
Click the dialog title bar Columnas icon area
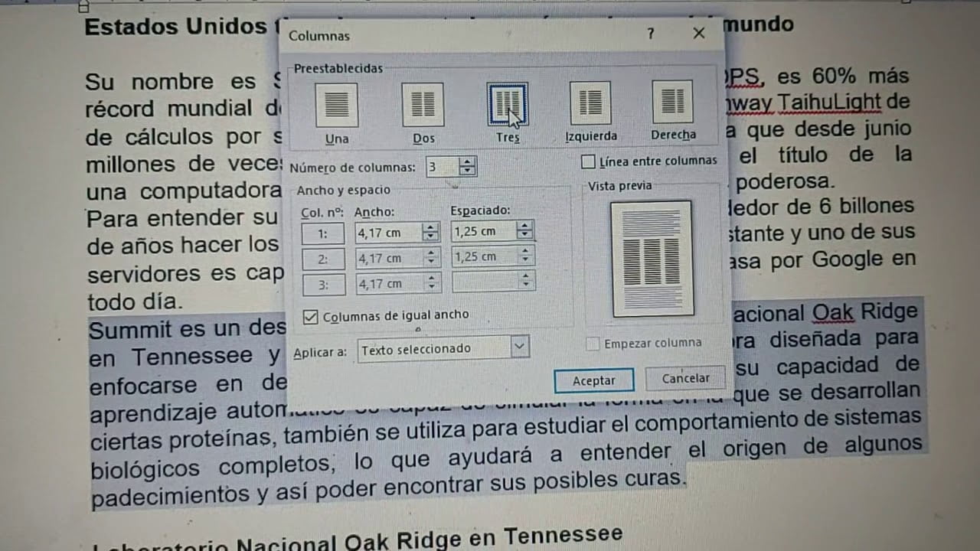(x=318, y=35)
